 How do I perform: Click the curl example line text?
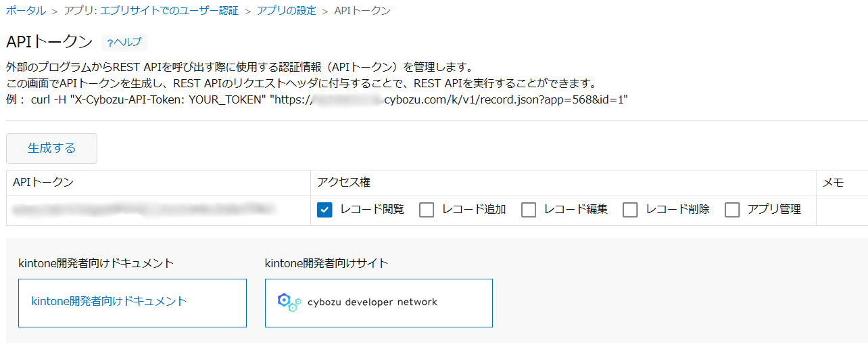[317, 99]
